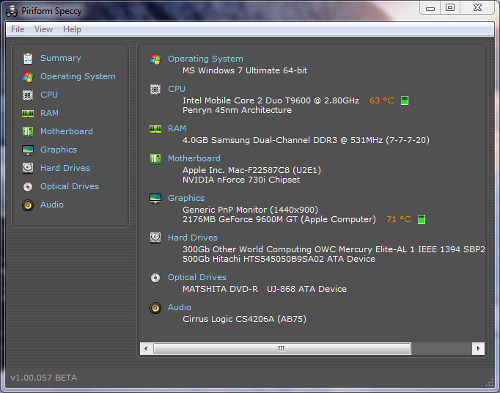Click the GPU temperature 71 °C value
The image size is (500, 393).
point(398,219)
